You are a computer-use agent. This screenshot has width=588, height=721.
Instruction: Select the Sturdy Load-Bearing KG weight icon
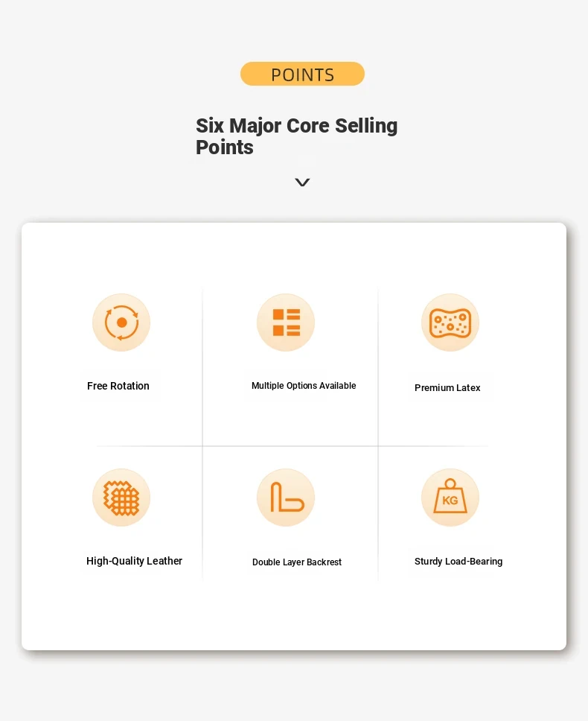pos(450,498)
